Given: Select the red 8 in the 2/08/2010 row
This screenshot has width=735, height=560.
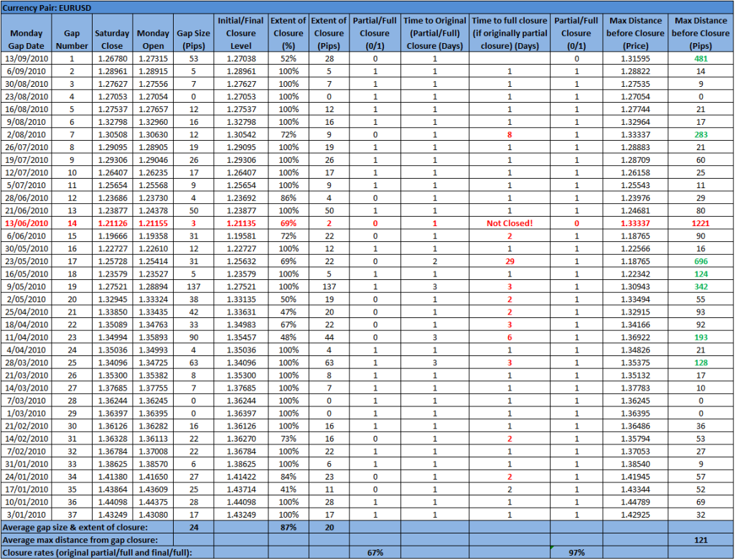Looking at the screenshot, I should [x=510, y=134].
